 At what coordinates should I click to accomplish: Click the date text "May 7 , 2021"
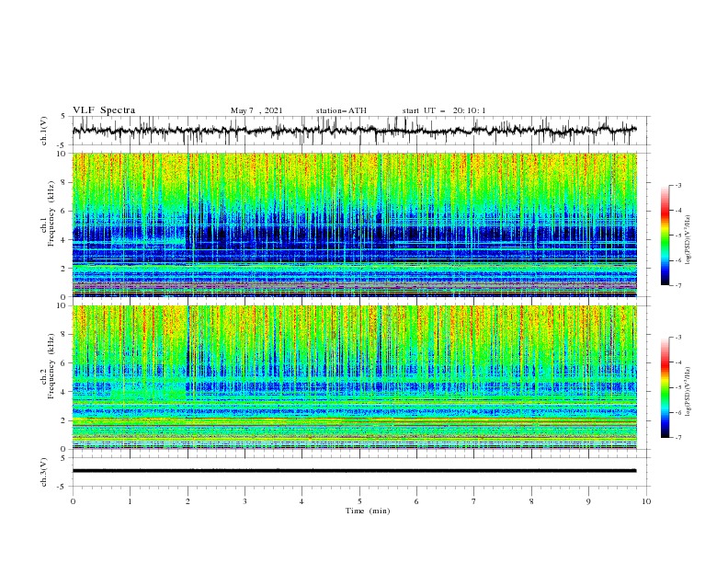pos(256,110)
